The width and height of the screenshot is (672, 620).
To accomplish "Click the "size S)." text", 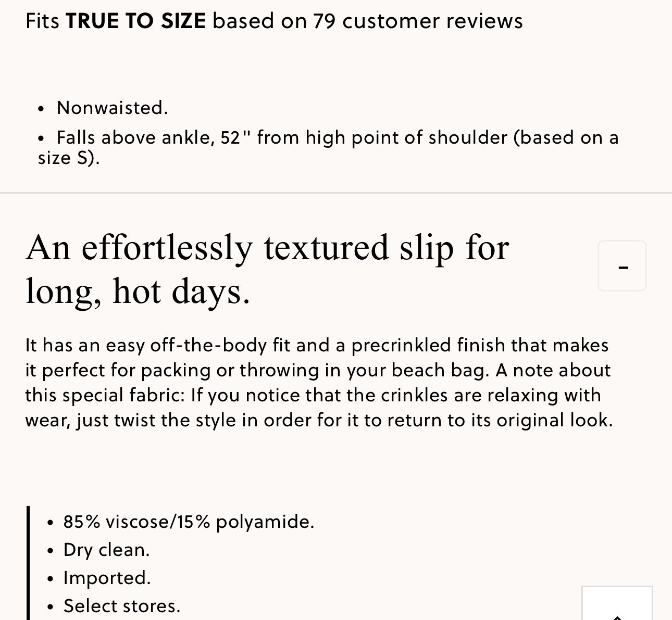I will [69, 158].
